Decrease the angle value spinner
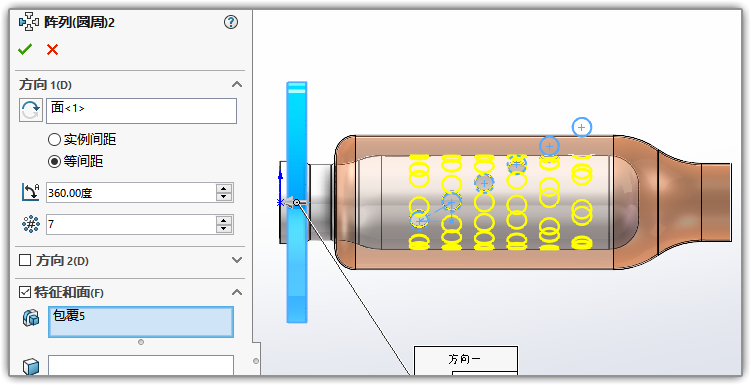 224,197
